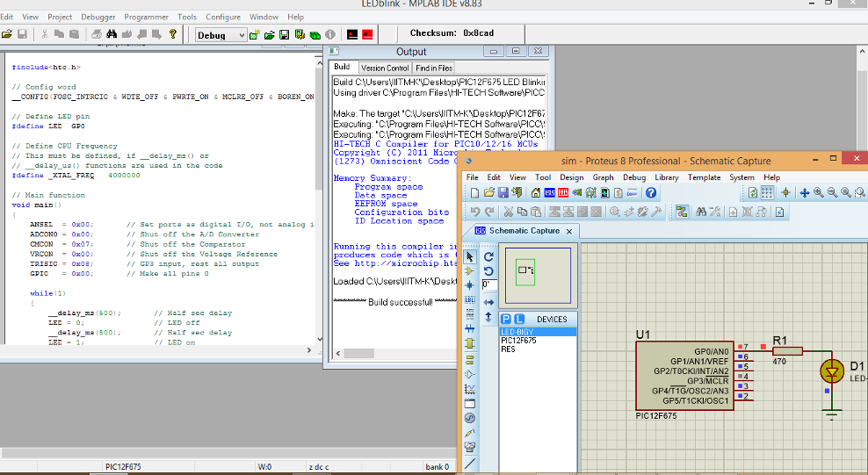Viewport: 868px width, 475px height.
Task: Click the MPLAB new project icon
Action: [254, 35]
